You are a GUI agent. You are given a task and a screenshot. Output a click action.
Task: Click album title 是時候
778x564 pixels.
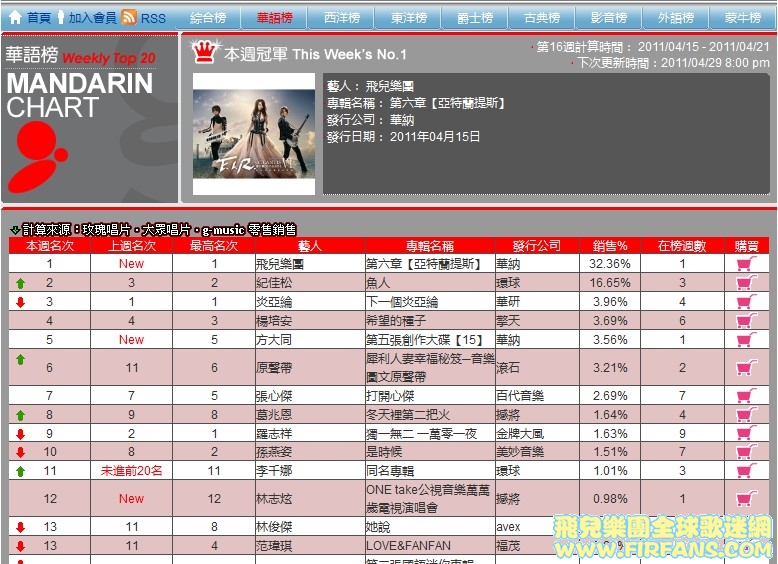pos(384,452)
